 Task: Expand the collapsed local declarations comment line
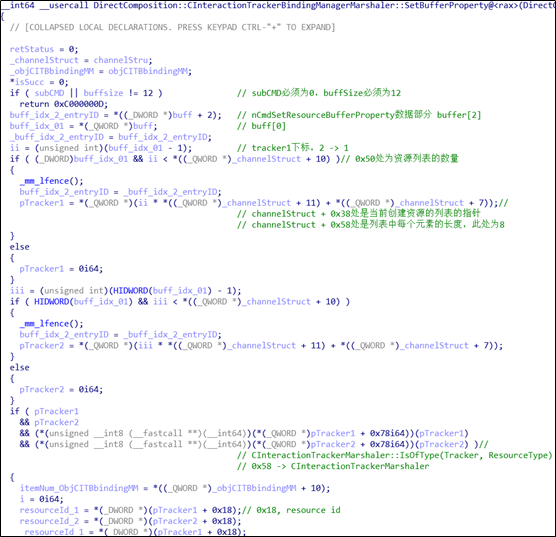tap(172, 27)
